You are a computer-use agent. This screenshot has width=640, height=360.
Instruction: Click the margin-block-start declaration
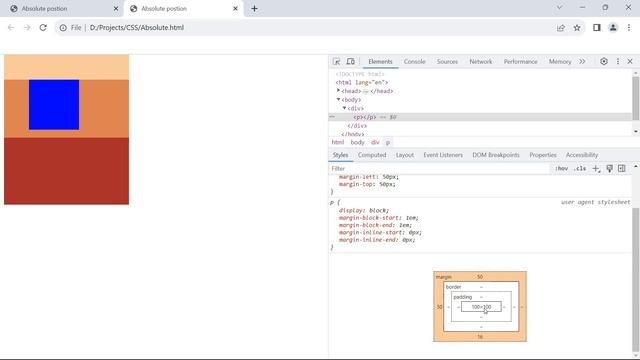tap(378, 218)
